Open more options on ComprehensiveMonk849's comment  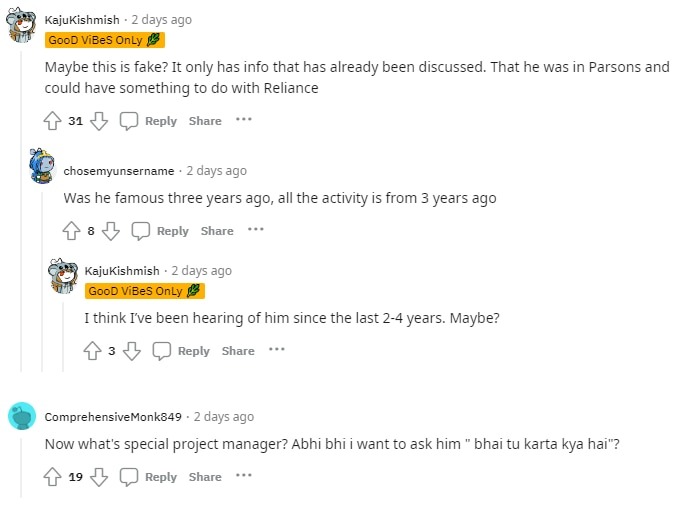244,476
